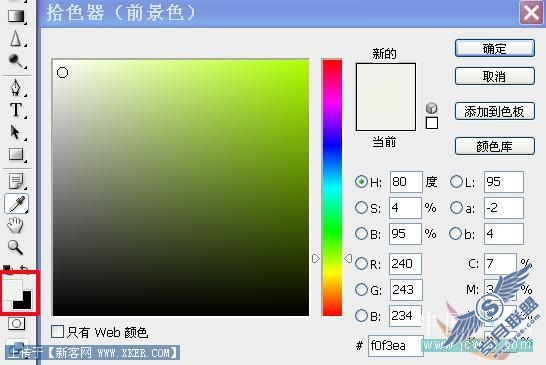Click the C cyan field showing 7

[x=500, y=264]
